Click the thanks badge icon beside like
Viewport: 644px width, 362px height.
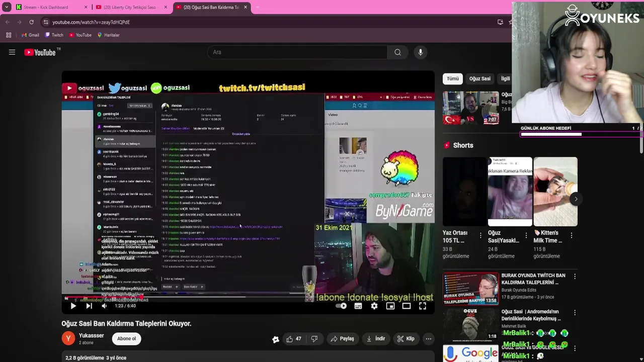point(275,339)
